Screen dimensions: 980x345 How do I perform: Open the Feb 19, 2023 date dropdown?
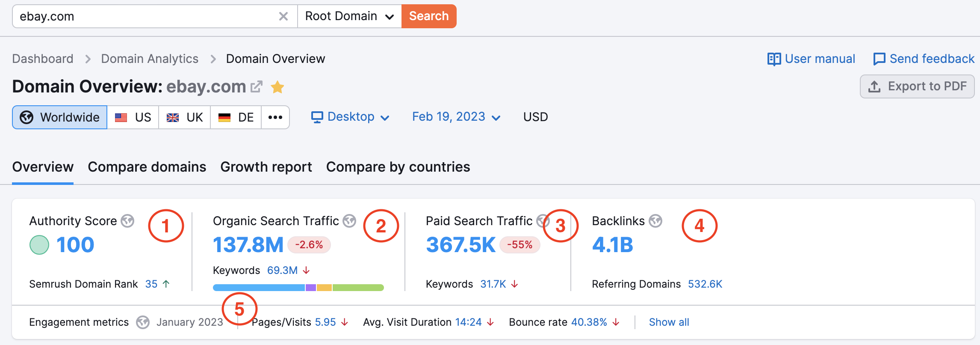(x=456, y=117)
